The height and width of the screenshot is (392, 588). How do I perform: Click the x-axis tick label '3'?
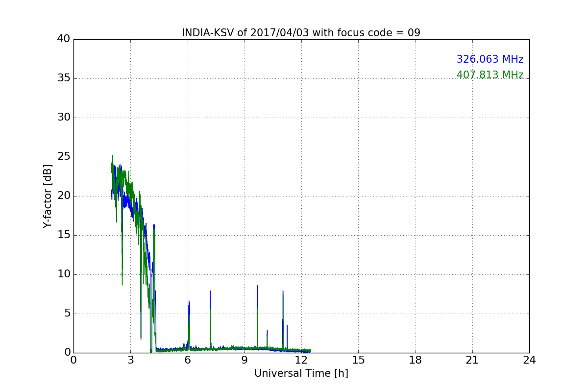130,360
